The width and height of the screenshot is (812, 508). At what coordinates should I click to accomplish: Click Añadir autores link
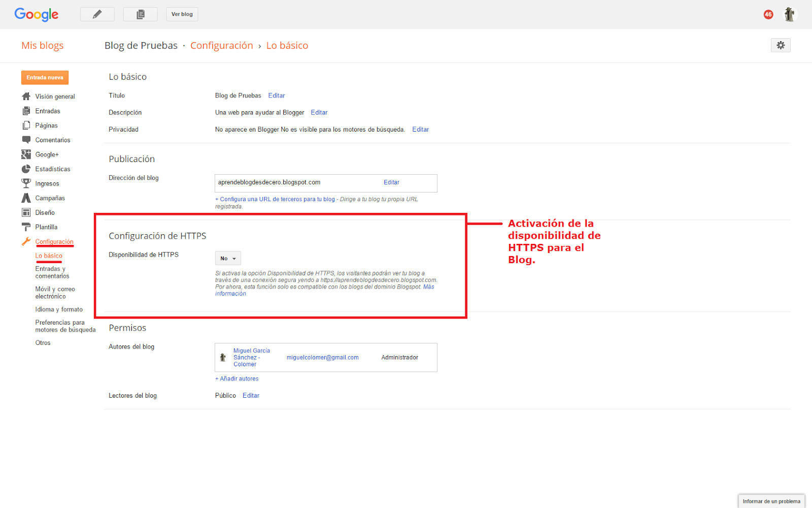pyautogui.click(x=237, y=378)
